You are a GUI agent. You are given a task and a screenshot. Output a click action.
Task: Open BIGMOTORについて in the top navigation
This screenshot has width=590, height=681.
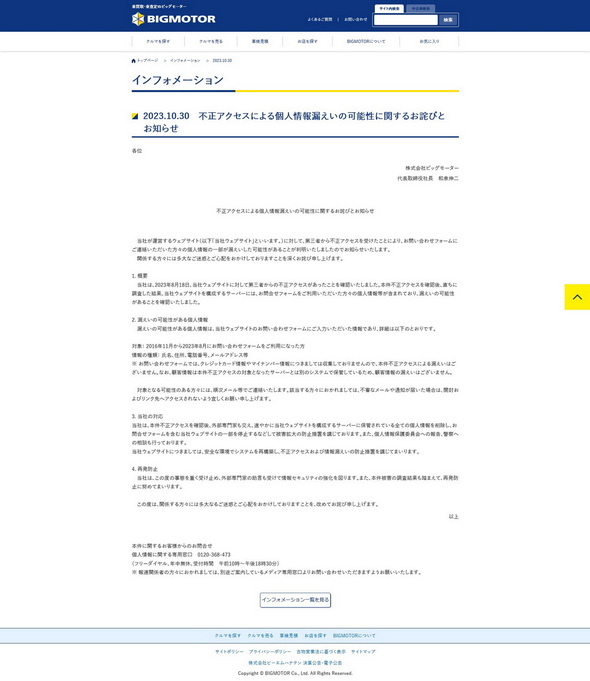(x=366, y=42)
